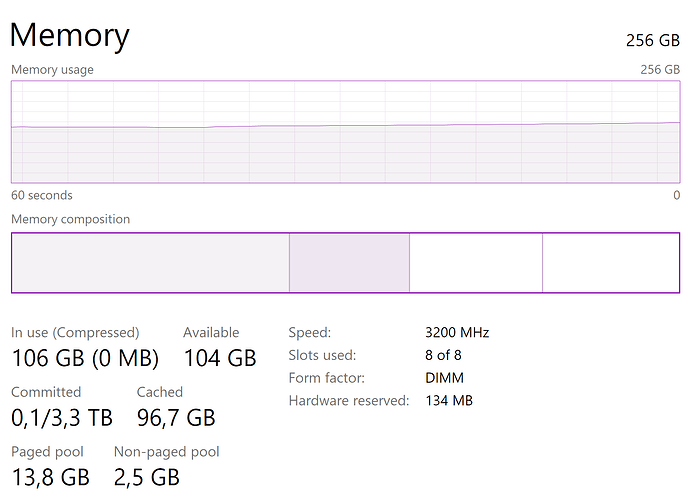This screenshot has width=690, height=497.
Task: Click the Standby segment in memory composition bar
Action: [475, 263]
